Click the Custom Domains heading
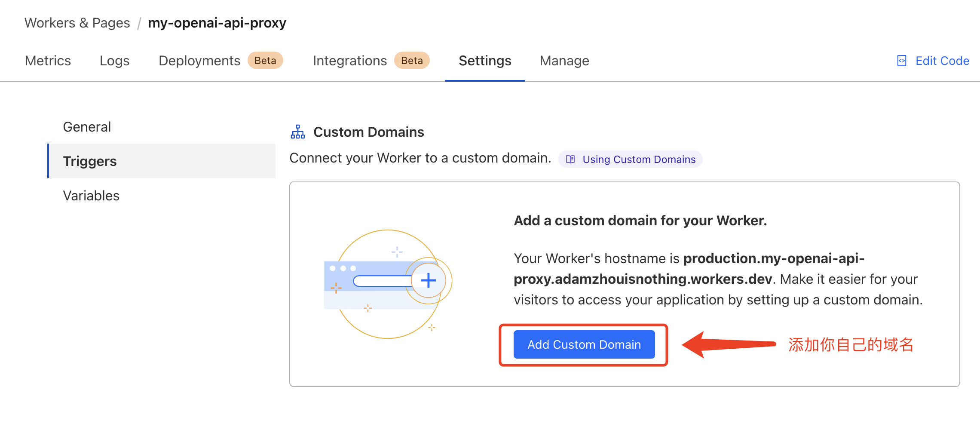Screen dimensions: 980x436 369,132
